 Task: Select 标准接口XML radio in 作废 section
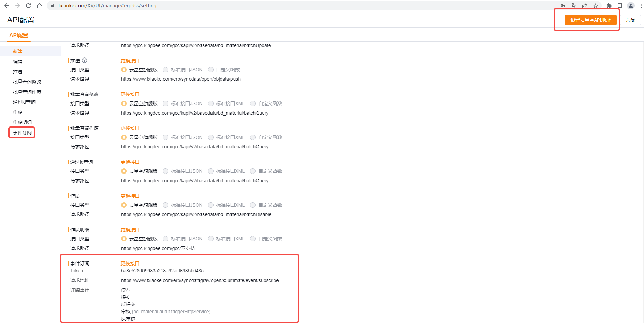point(211,205)
